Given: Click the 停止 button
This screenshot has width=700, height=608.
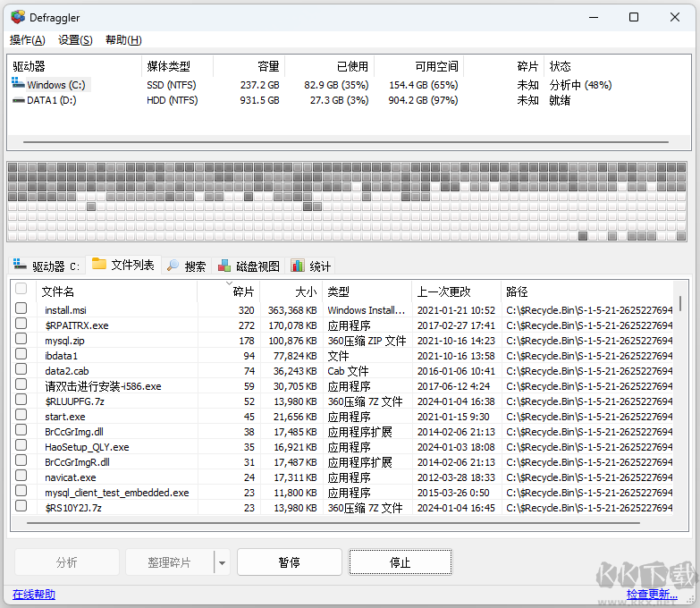Looking at the screenshot, I should coord(400,562).
